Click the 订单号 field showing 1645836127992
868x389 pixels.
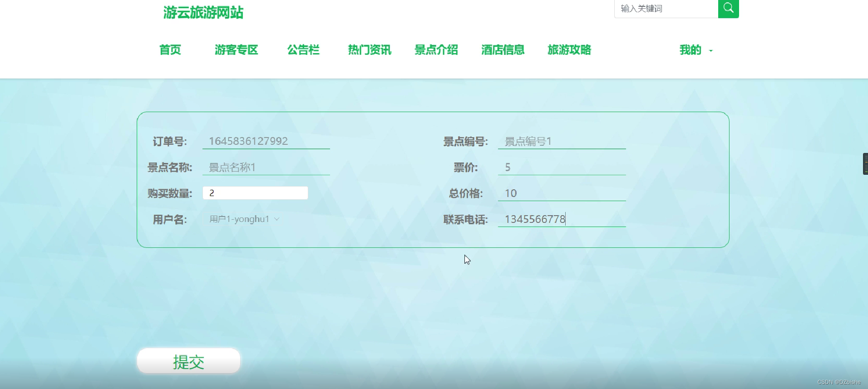pos(266,141)
